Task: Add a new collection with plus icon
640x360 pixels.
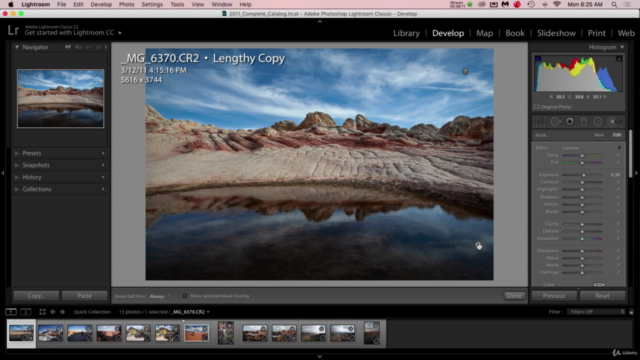Action: click(x=103, y=189)
